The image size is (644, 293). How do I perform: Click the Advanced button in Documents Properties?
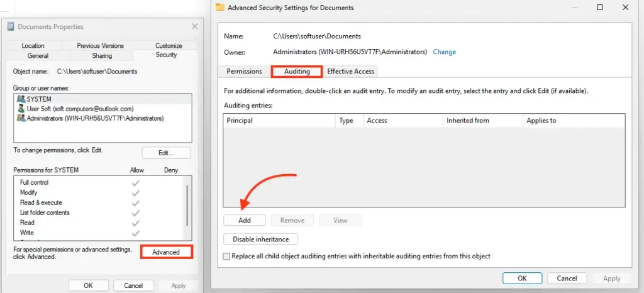click(166, 252)
